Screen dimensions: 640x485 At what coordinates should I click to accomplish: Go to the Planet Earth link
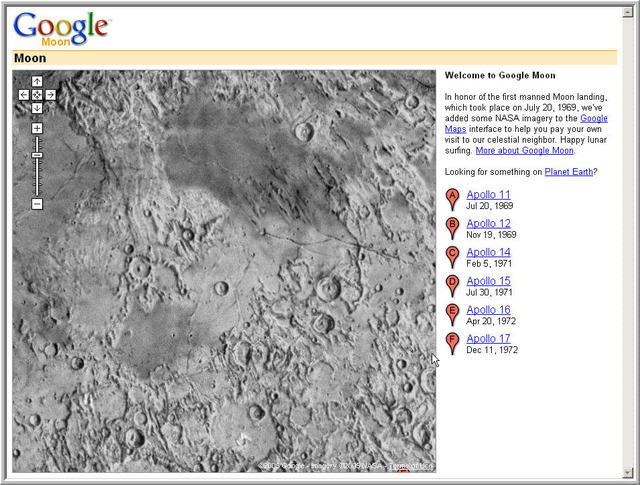569,172
